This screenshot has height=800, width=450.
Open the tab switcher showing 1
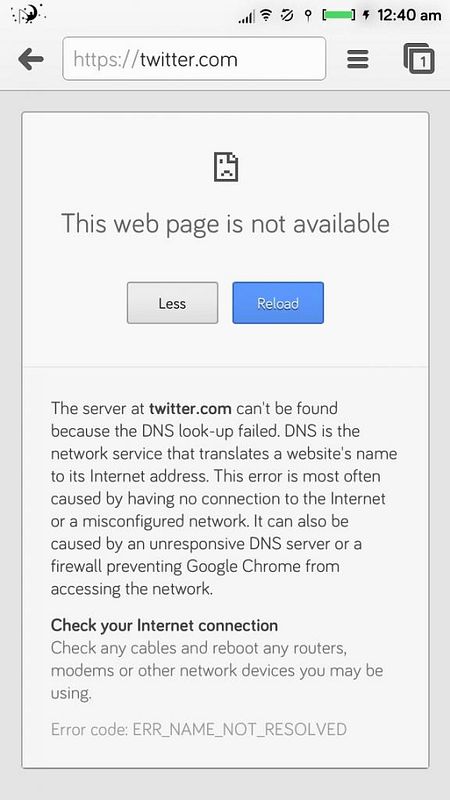tap(419, 59)
